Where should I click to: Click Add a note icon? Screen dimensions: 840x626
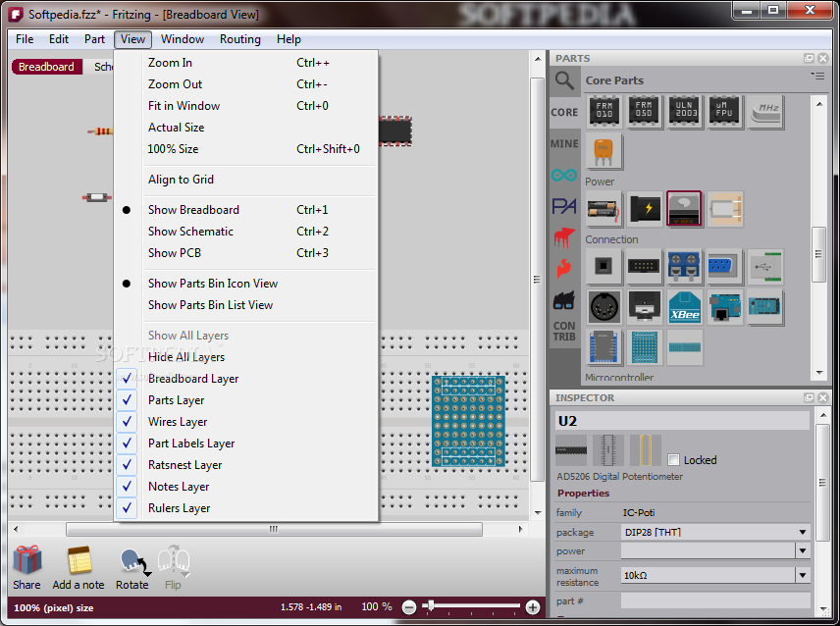coord(79,560)
